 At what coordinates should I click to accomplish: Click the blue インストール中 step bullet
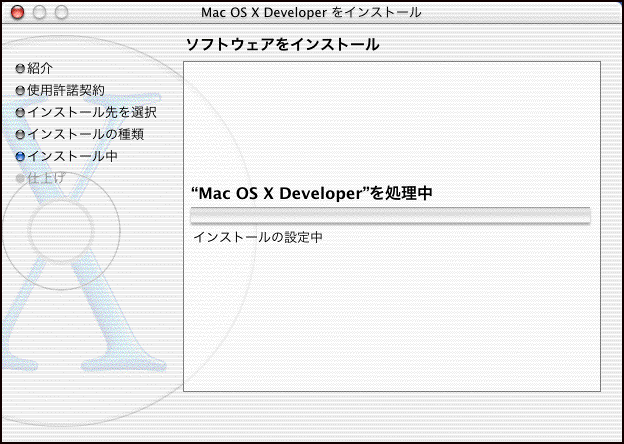20,156
